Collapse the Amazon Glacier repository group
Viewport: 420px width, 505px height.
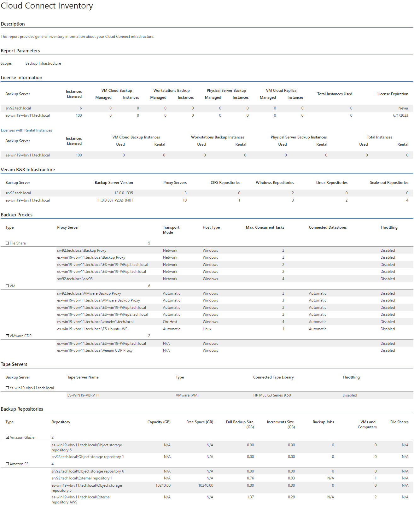pos(7,437)
